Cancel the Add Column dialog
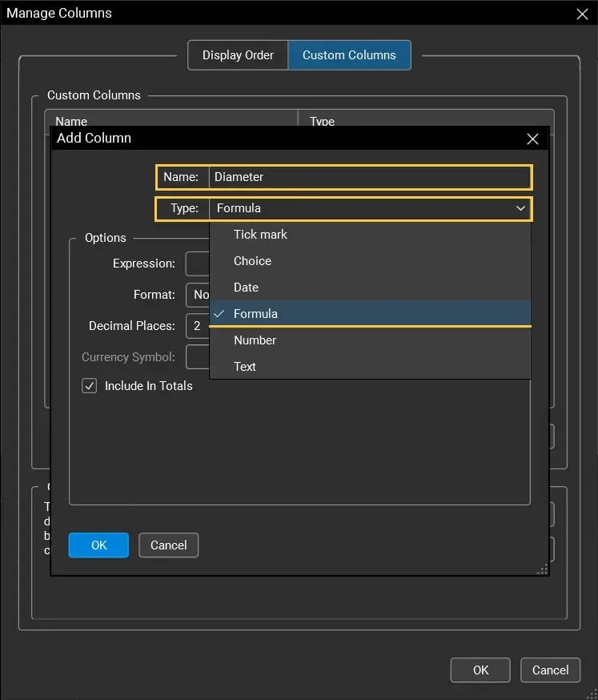This screenshot has width=598, height=700. [x=168, y=545]
